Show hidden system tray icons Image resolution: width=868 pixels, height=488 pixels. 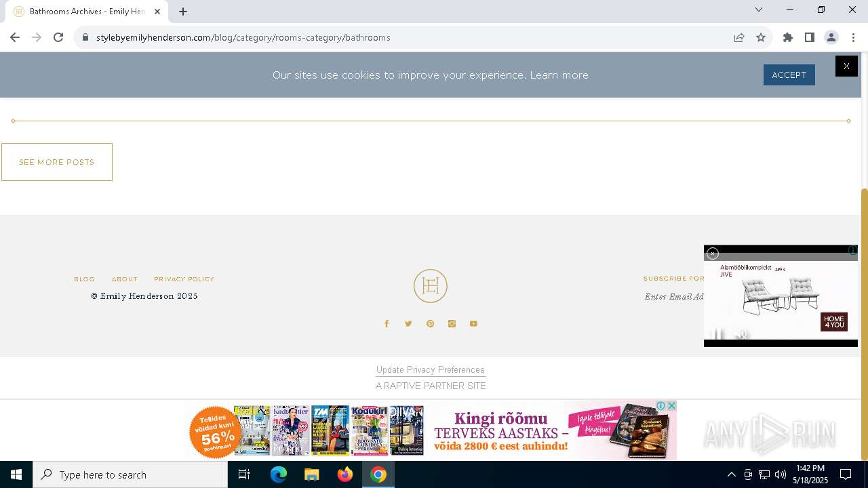[731, 474]
